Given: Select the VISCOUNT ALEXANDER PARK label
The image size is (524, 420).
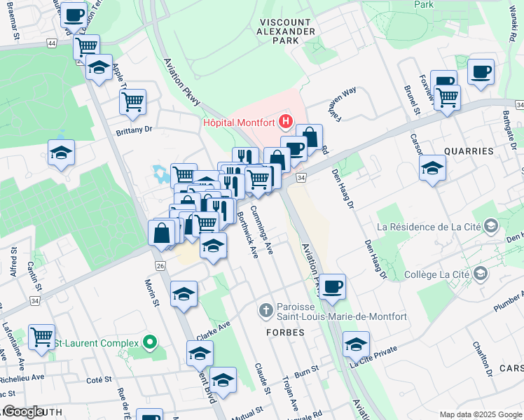Looking at the screenshot, I should tap(286, 31).
